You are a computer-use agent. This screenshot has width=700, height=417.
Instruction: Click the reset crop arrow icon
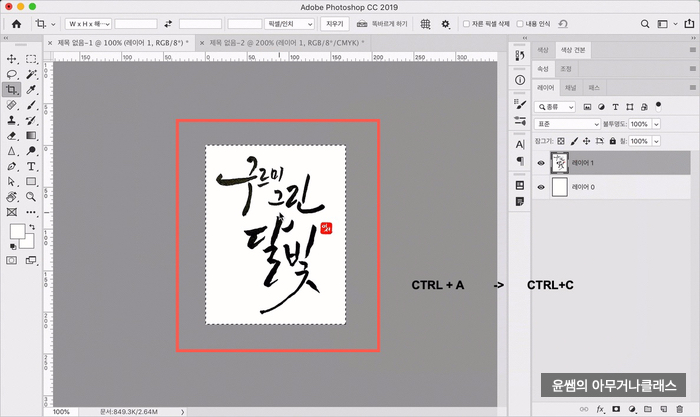tap(563, 24)
